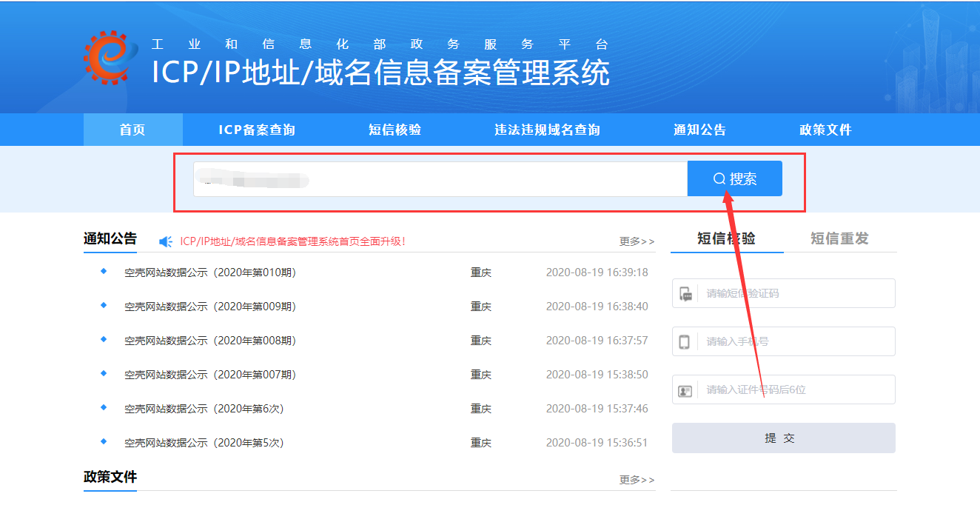Click the blue diamond bullet beside 2020年第008期
Viewport: 980px width, 505px height.
[104, 339]
